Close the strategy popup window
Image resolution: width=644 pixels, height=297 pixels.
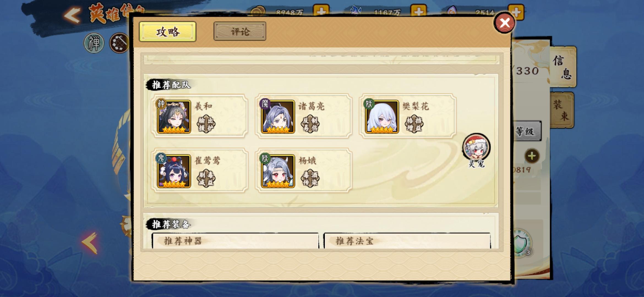point(504,23)
